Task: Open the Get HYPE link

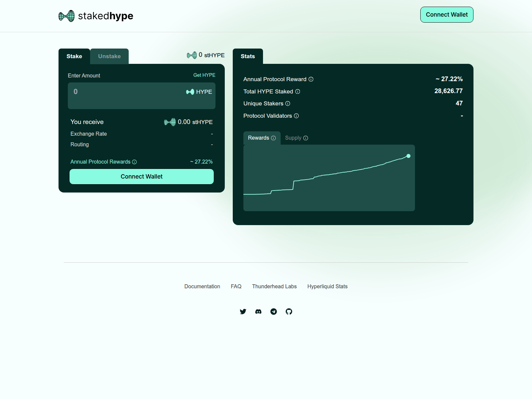Action: [x=204, y=75]
